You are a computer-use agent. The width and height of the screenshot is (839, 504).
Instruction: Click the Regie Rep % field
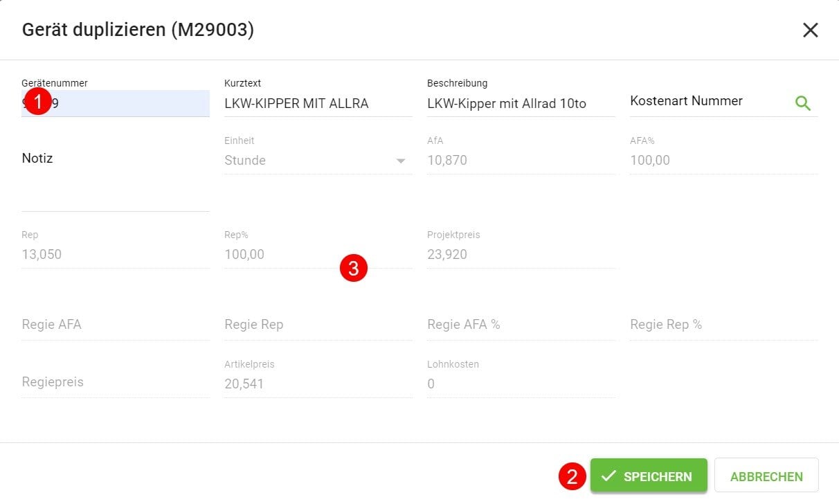(723, 325)
